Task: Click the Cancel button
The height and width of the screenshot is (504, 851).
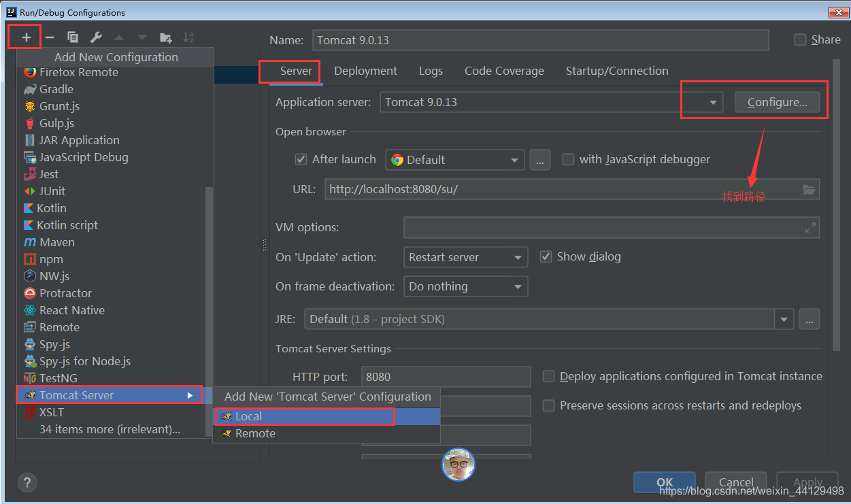Action: pyautogui.click(x=736, y=482)
